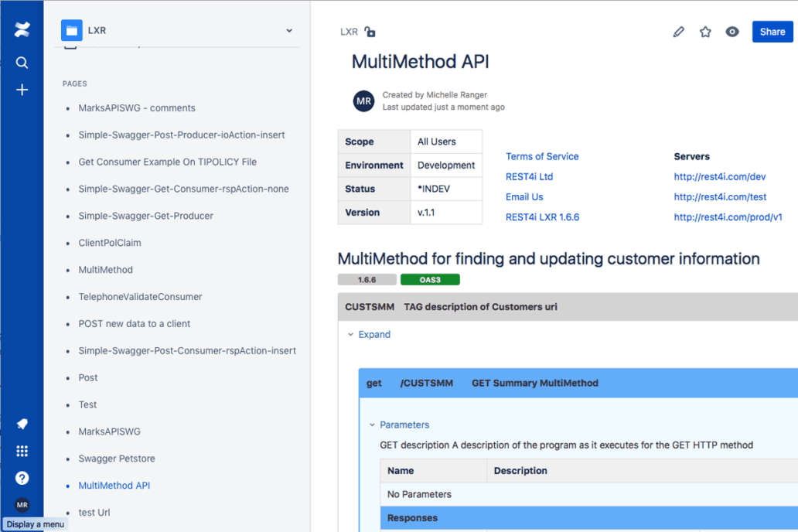Open the help question mark icon

coord(22,478)
